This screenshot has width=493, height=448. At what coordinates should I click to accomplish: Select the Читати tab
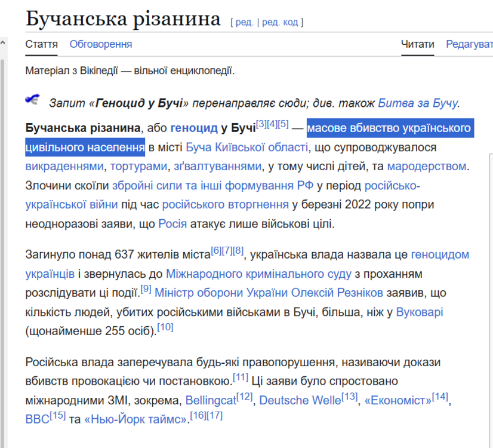click(418, 44)
